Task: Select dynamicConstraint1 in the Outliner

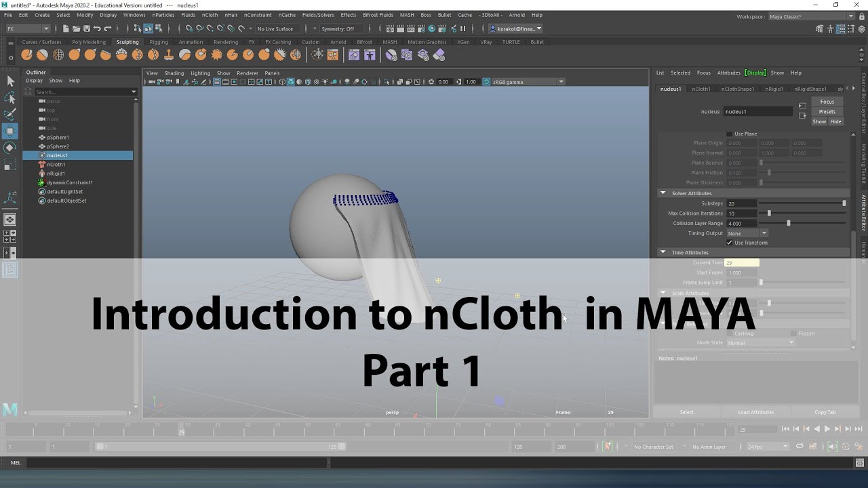Action: click(x=70, y=182)
